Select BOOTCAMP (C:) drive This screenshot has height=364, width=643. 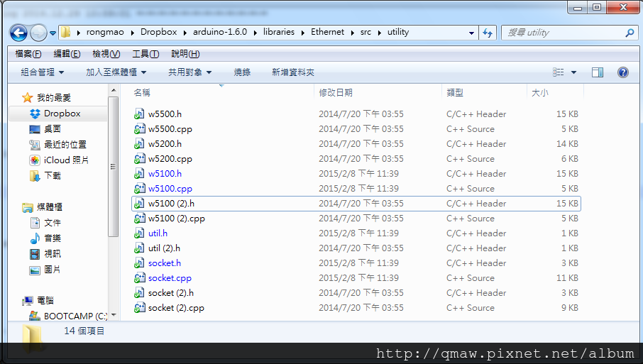point(68,316)
